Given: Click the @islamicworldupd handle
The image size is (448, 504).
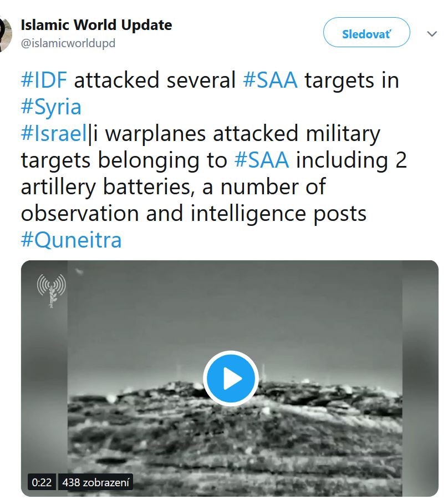Looking at the screenshot, I should pyautogui.click(x=68, y=43).
